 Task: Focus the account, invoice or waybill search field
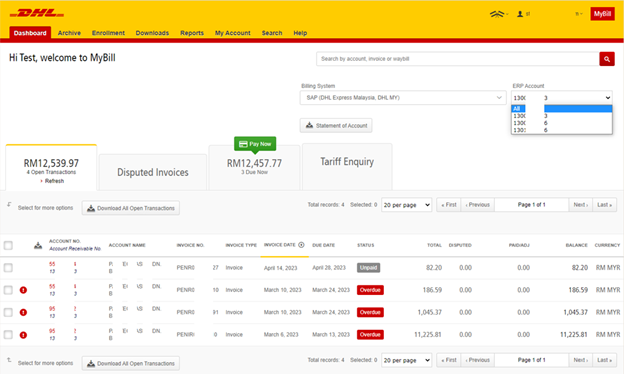coord(458,59)
